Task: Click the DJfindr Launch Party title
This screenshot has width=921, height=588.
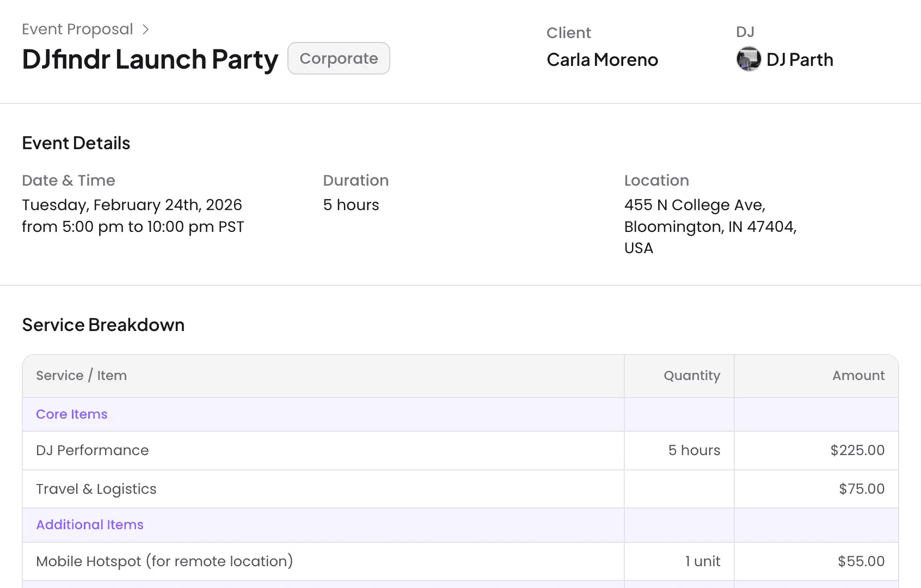Action: pyautogui.click(x=150, y=59)
